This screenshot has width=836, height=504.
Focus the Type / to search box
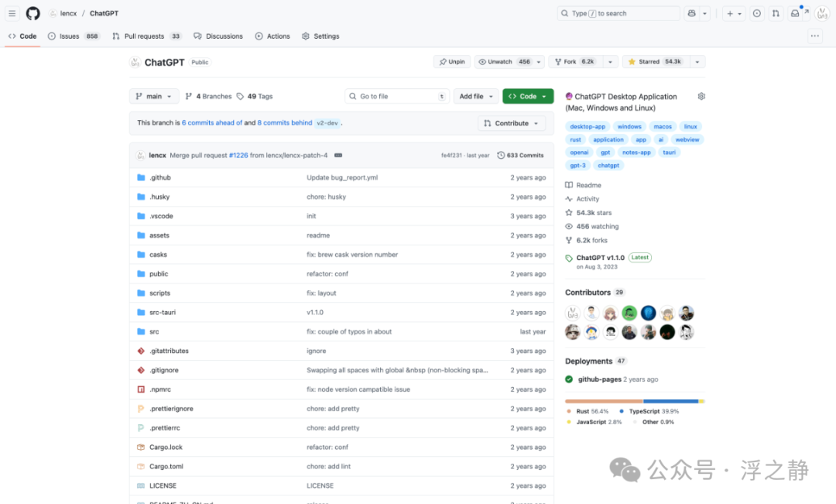[x=618, y=13]
